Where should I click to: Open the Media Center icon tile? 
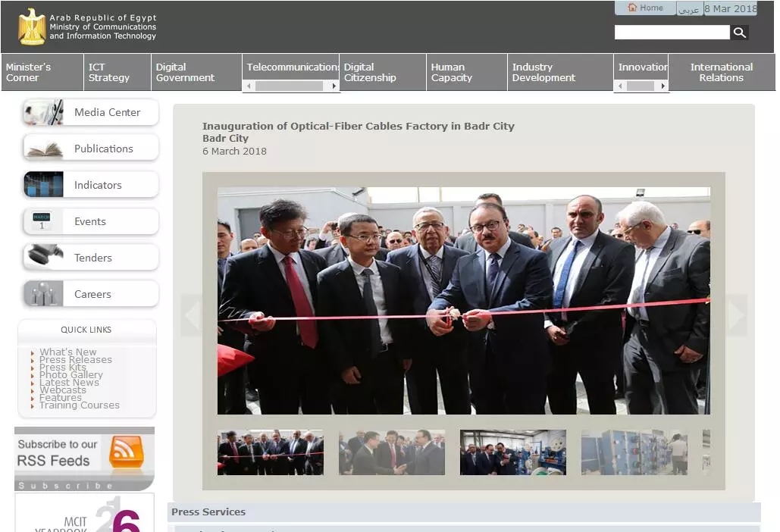pos(44,112)
